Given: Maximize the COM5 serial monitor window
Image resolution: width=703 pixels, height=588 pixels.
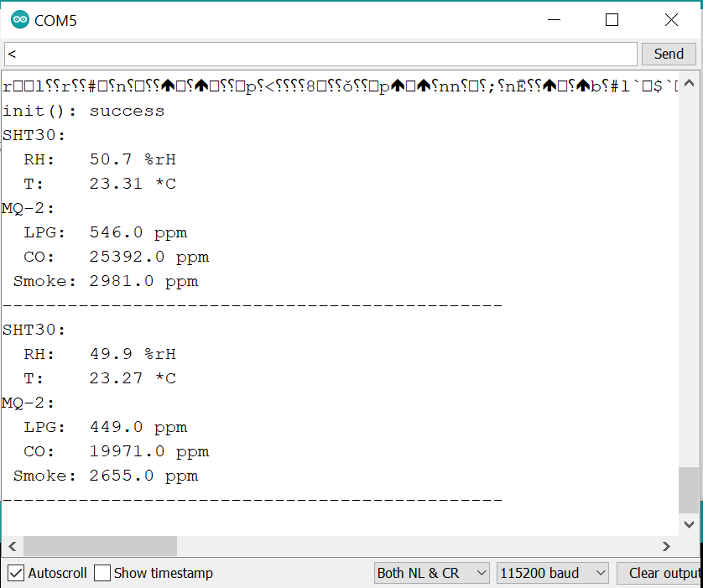Looking at the screenshot, I should coord(612,20).
